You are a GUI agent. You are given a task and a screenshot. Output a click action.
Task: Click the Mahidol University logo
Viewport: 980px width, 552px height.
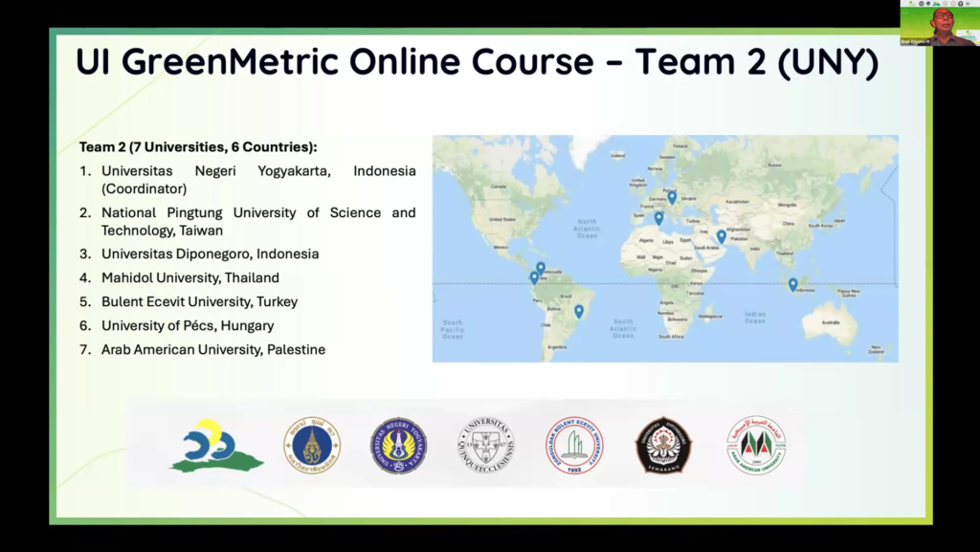(x=311, y=446)
